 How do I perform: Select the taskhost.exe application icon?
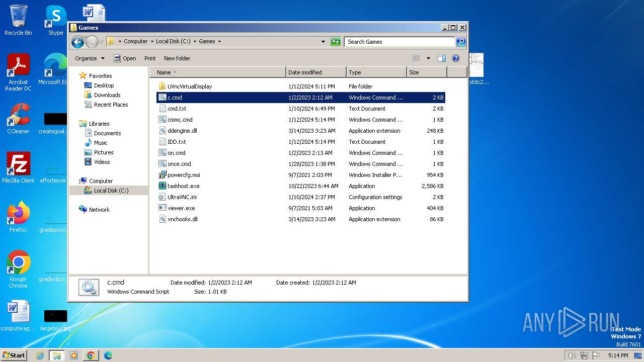(x=162, y=186)
